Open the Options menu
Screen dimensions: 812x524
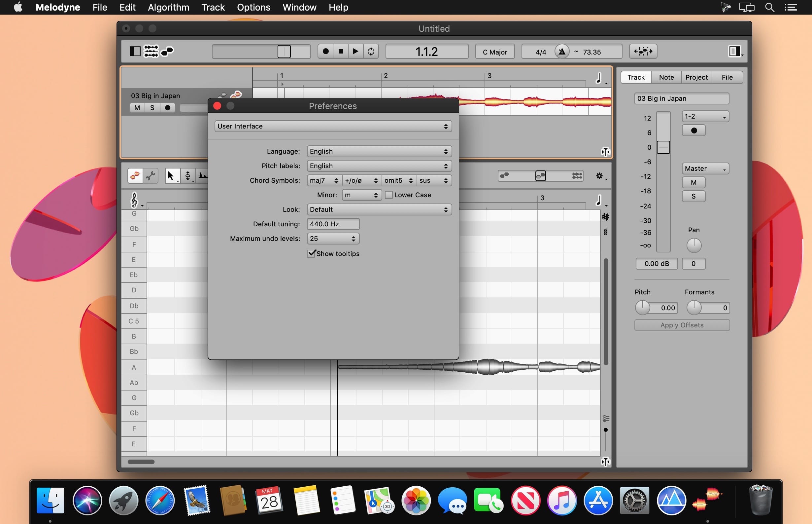point(254,7)
